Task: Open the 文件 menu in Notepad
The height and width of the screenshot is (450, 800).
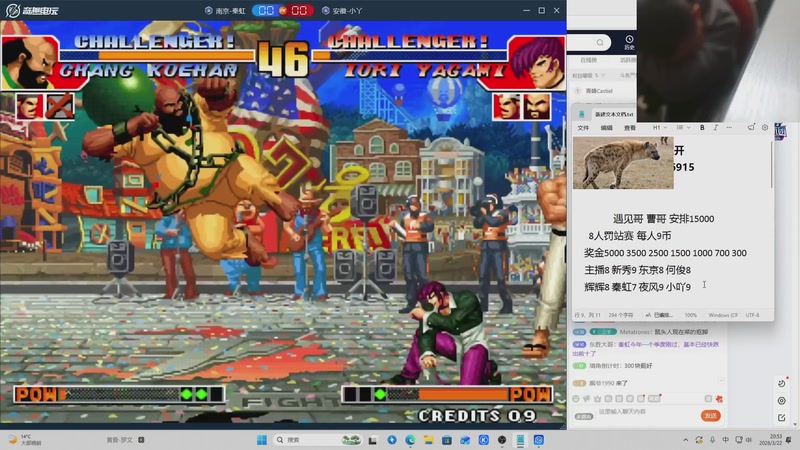Action: point(583,128)
